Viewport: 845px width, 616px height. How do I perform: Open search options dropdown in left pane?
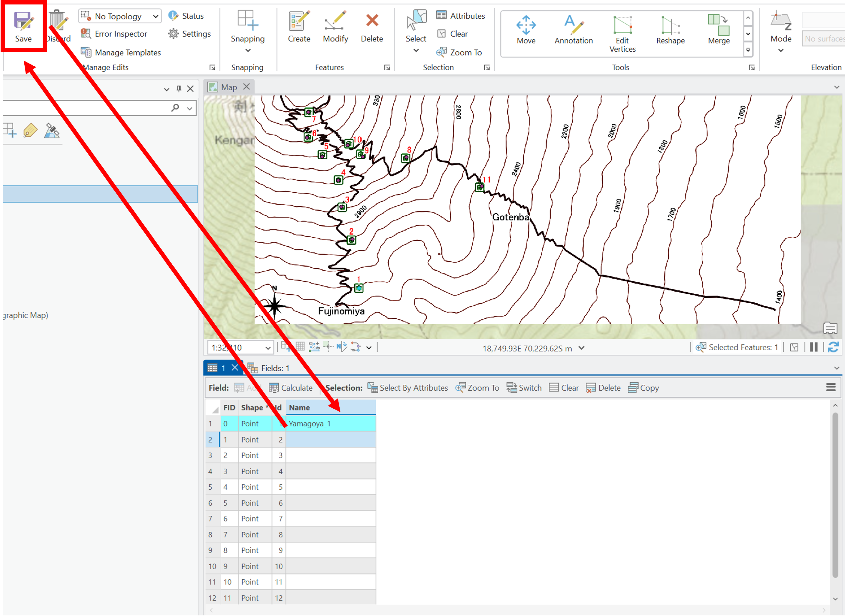click(189, 109)
